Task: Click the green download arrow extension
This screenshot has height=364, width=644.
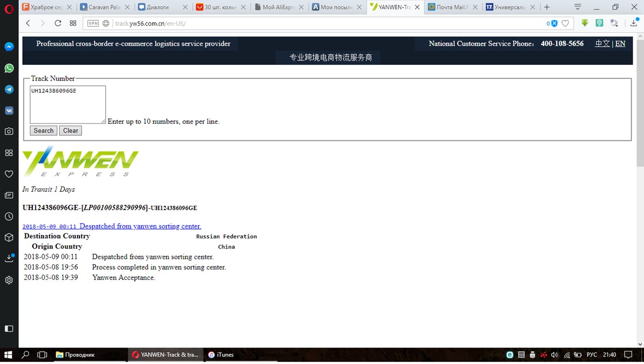Action: [x=585, y=23]
